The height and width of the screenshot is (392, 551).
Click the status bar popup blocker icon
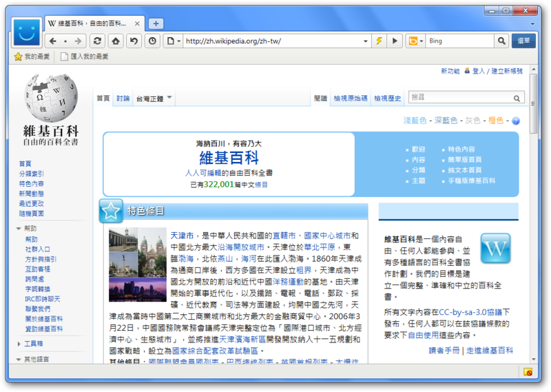pos(528,371)
